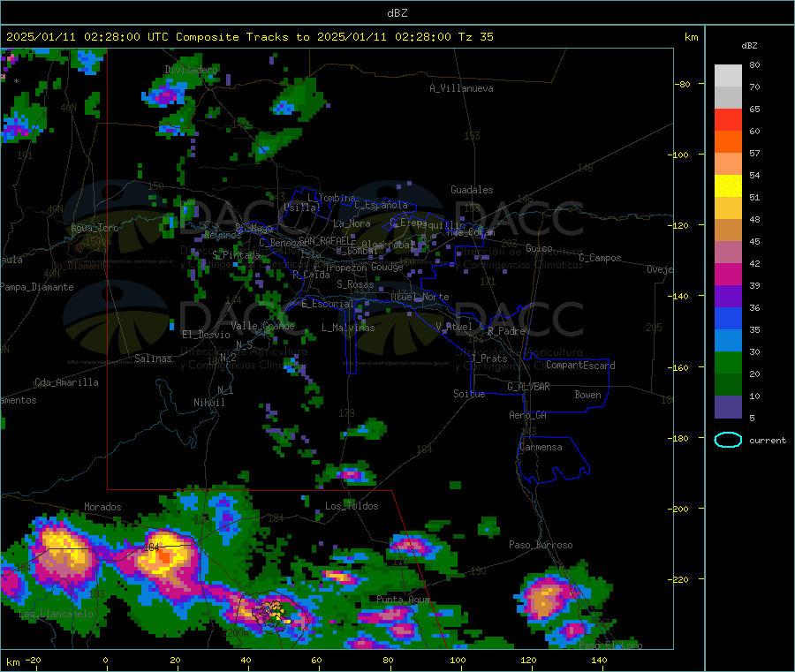Click the Guico map label
The width and height of the screenshot is (795, 672).
tap(539, 248)
